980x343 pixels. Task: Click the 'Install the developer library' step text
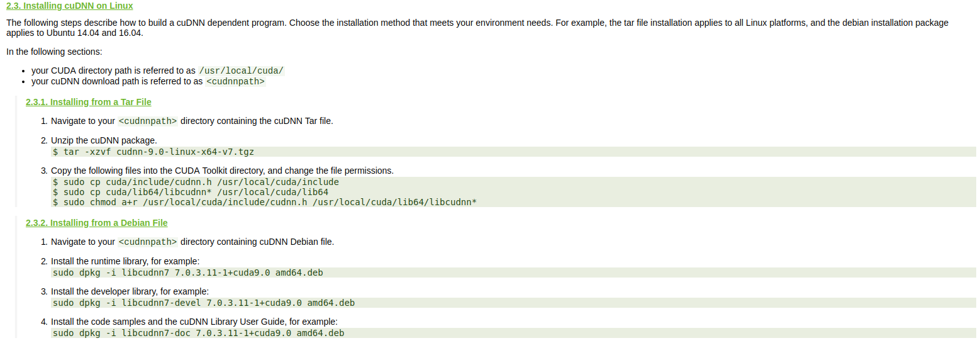(130, 291)
